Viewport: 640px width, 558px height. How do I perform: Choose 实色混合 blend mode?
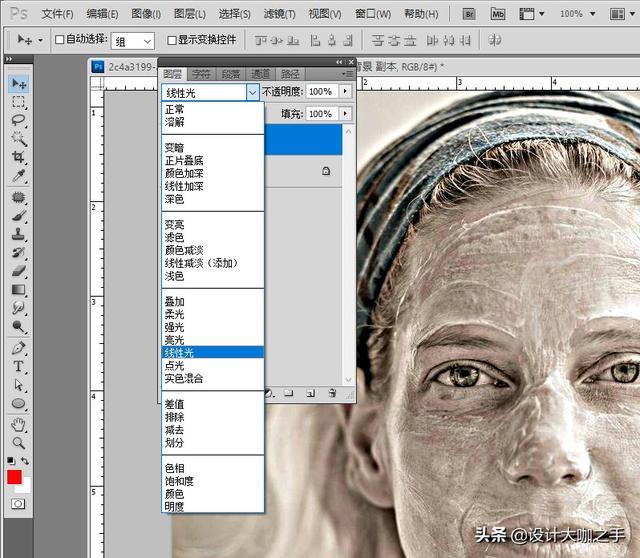(x=213, y=378)
